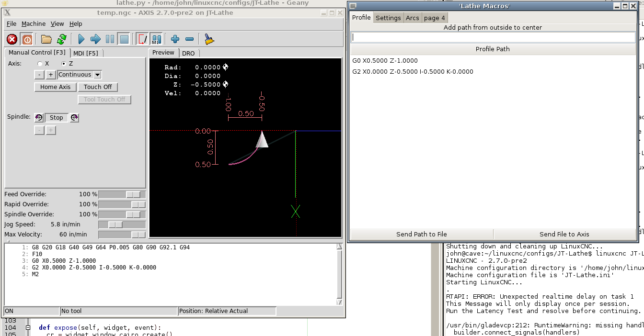Reload the current file with green arrows

coord(62,39)
